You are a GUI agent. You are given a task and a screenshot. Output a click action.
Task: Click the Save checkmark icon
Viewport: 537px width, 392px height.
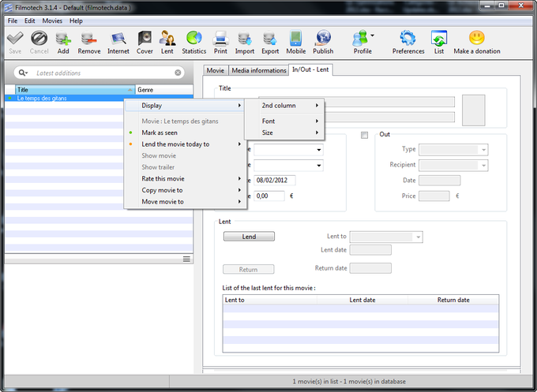15,38
